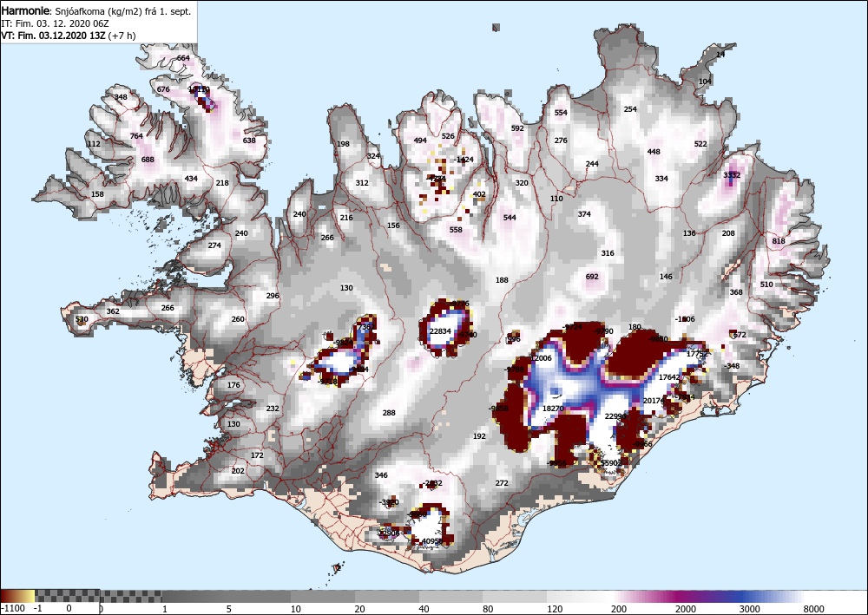Click the legend label -1100

(x=13, y=608)
